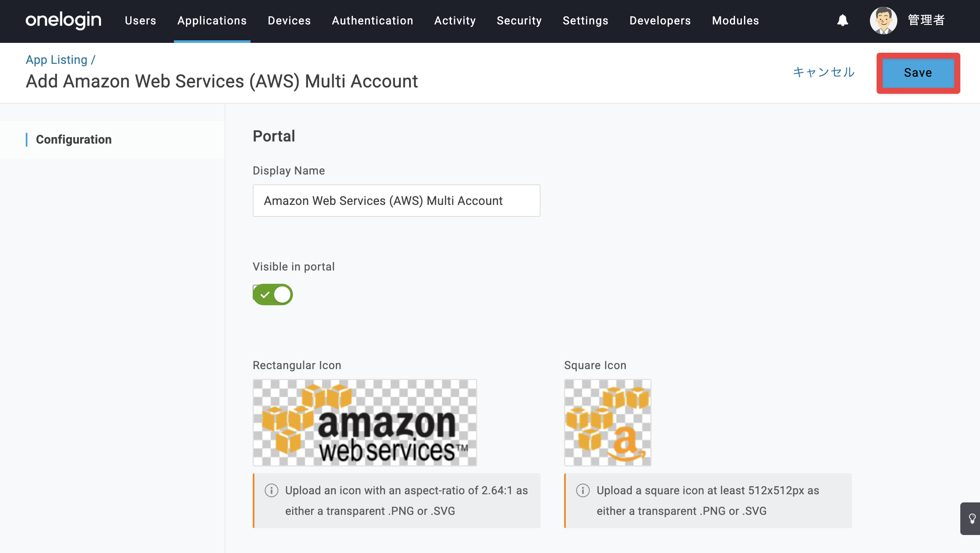Expand the Developers menu

click(x=660, y=21)
